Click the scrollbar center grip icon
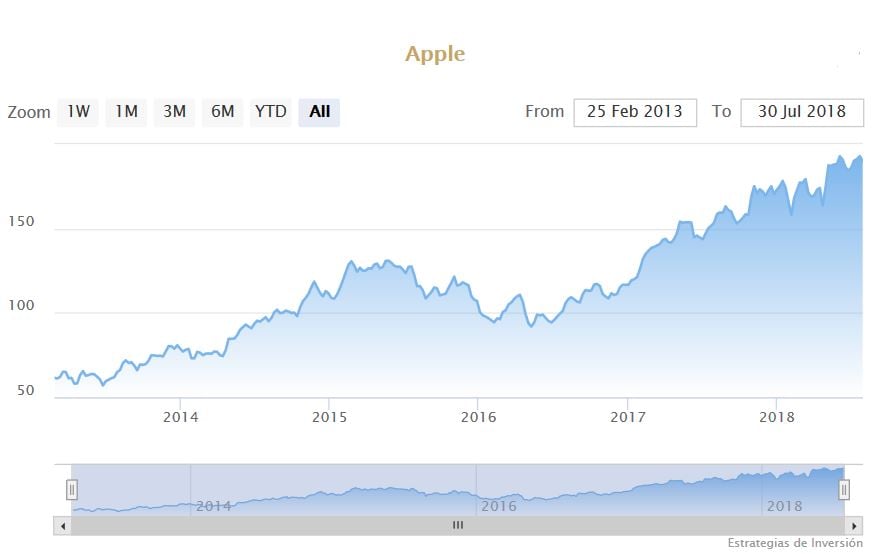The image size is (875, 554). pyautogui.click(x=458, y=525)
